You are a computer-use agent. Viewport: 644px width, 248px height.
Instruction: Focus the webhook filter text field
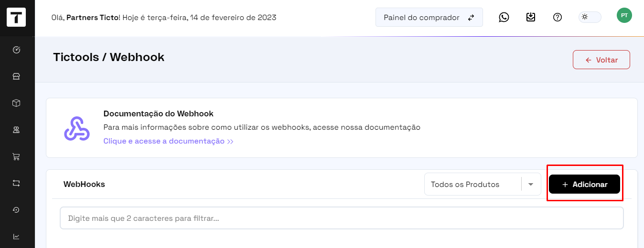click(342, 218)
